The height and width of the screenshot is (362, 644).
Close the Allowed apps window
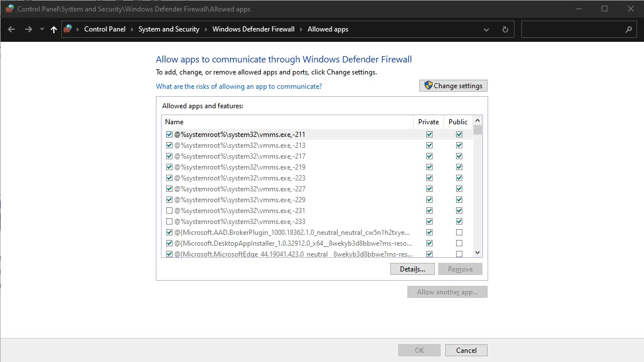[x=631, y=9]
